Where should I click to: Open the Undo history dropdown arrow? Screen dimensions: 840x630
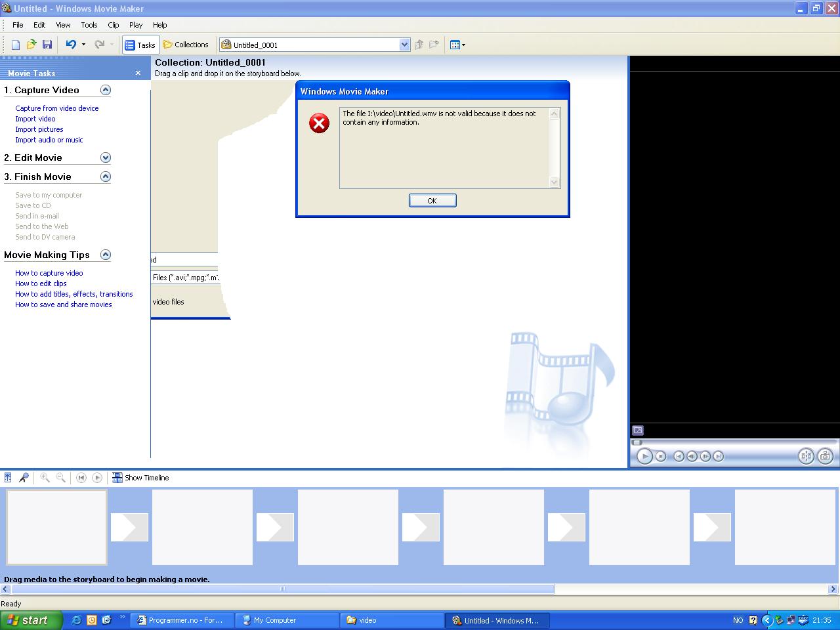click(83, 45)
